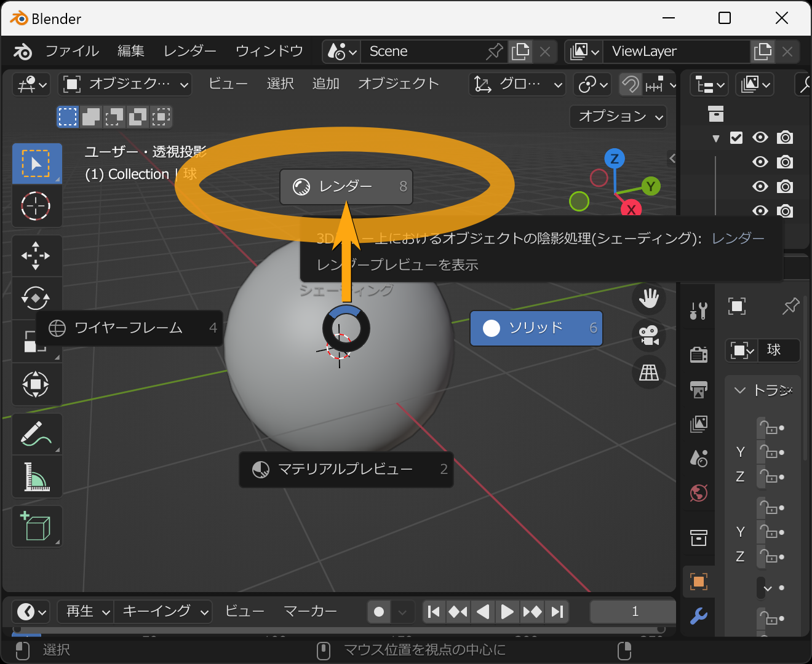The image size is (812, 664).
Task: Open Scene properties tab
Action: point(699,458)
